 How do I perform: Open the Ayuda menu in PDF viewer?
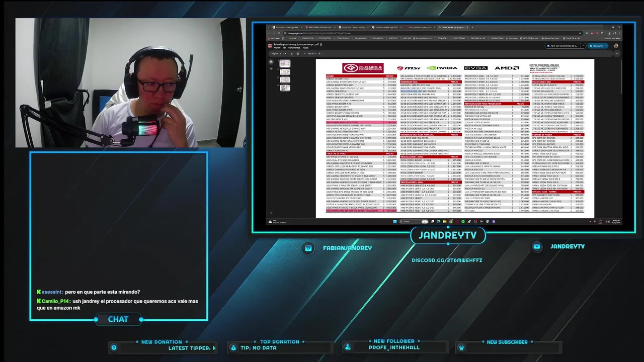305,48
